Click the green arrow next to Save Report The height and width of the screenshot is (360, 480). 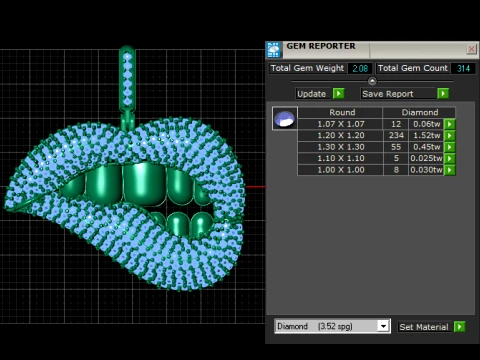coord(443,94)
